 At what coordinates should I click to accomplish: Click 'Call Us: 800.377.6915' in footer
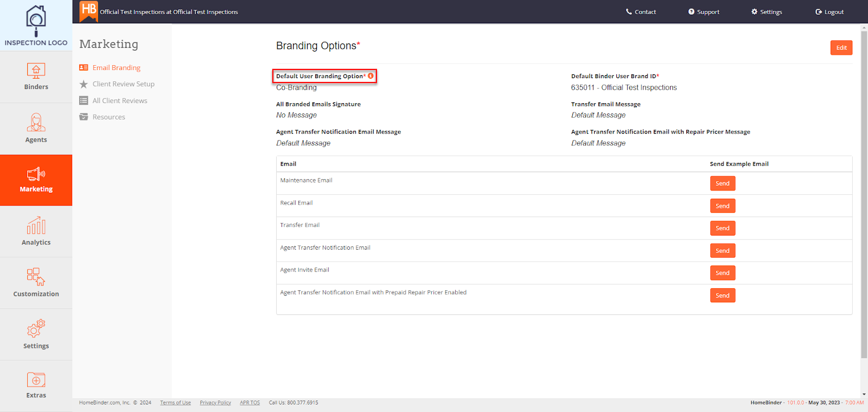click(293, 403)
